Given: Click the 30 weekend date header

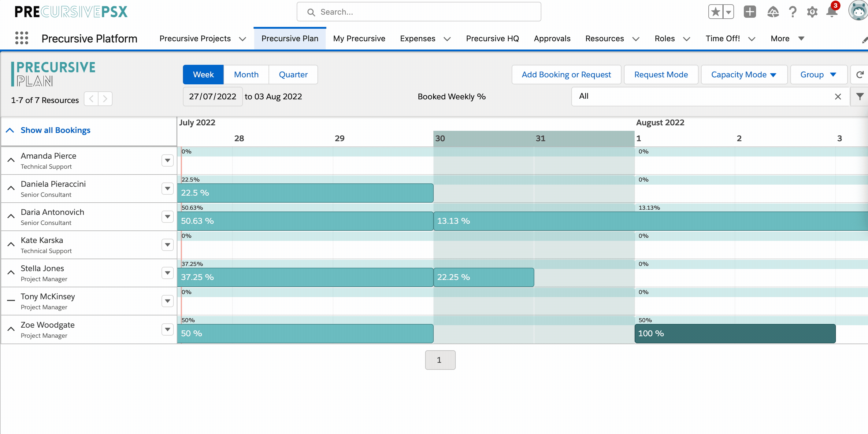Looking at the screenshot, I should click(440, 138).
